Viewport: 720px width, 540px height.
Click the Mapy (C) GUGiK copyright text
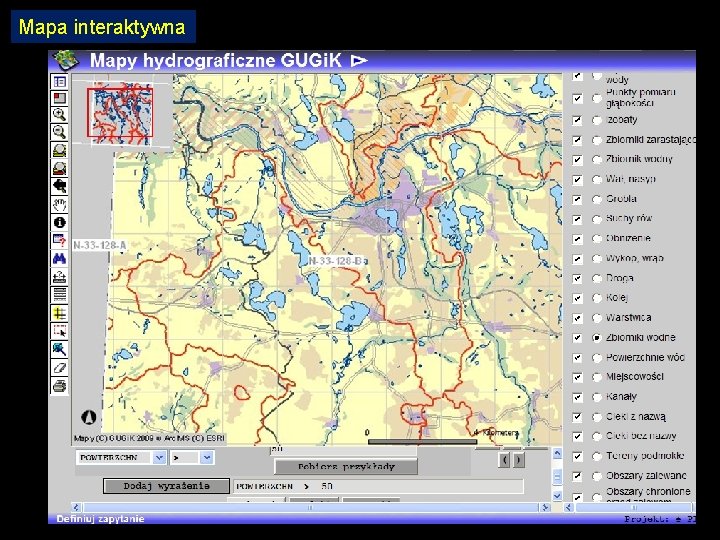[149, 438]
